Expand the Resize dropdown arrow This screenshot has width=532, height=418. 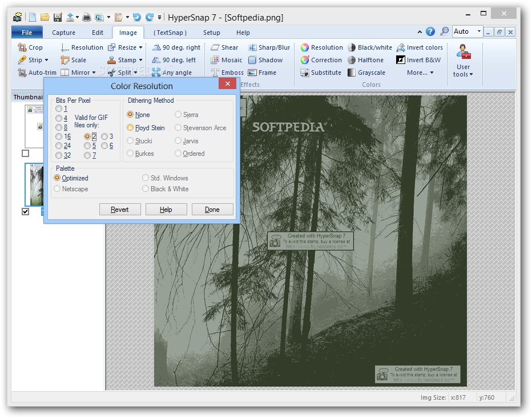[140, 47]
